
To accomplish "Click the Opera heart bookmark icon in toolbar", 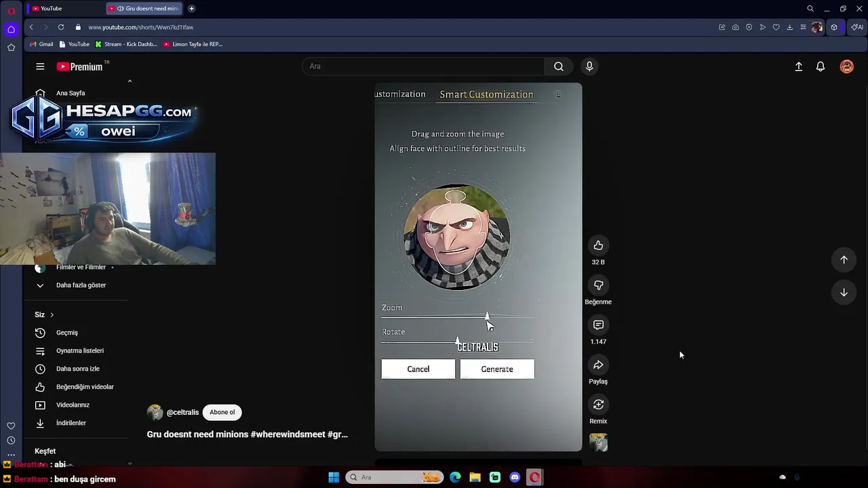I will pyautogui.click(x=776, y=27).
